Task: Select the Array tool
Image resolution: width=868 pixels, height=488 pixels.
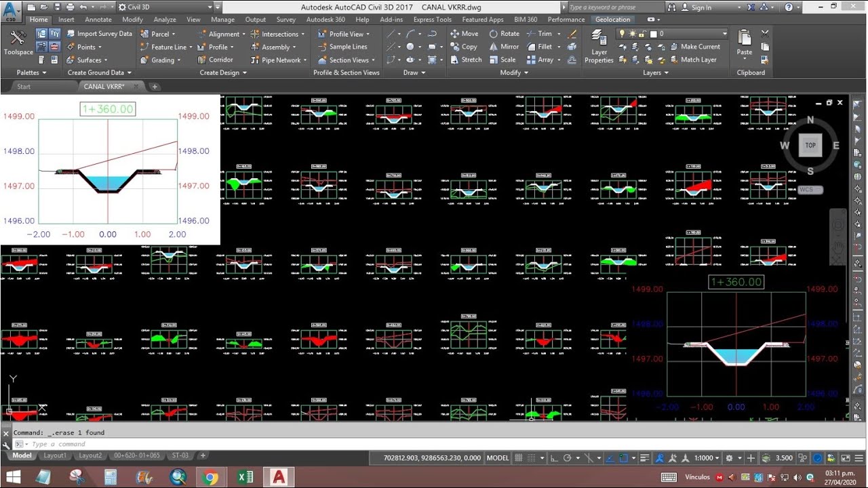Action: tap(540, 60)
